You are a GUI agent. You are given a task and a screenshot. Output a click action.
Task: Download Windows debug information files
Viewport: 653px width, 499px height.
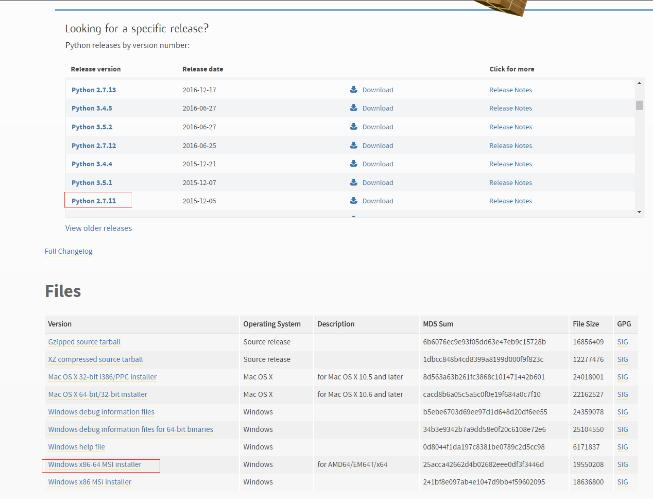[101, 412]
